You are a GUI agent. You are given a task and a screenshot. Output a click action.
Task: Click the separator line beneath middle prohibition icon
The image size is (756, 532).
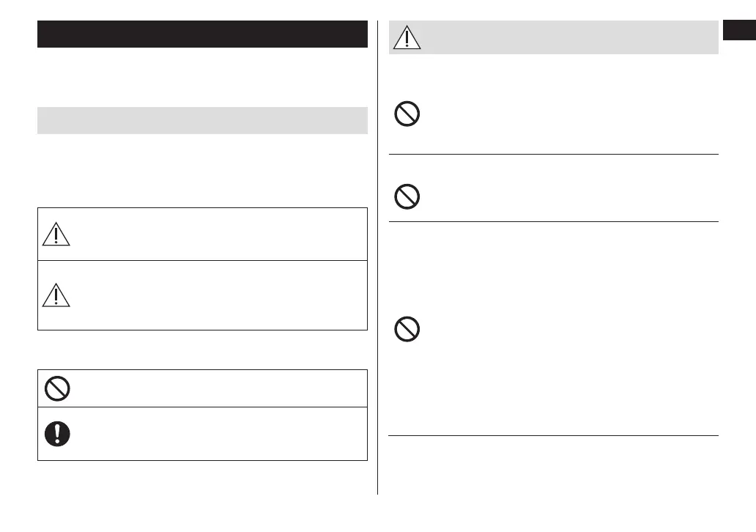[553, 221]
